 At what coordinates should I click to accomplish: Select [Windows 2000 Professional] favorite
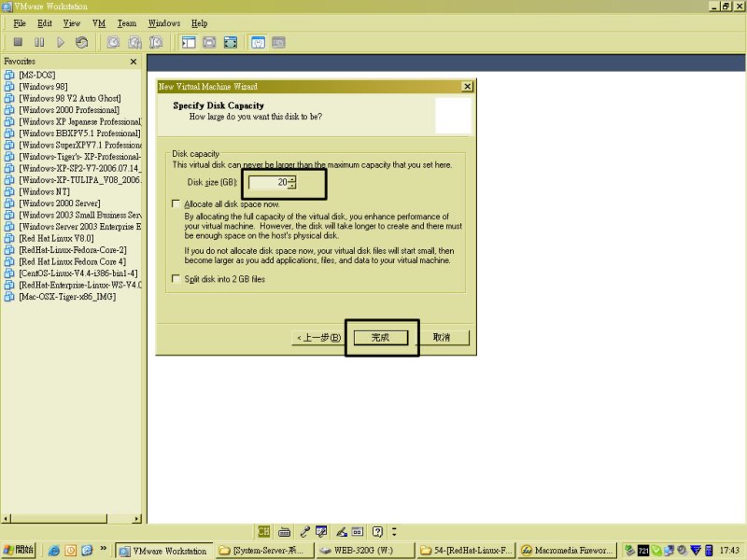click(69, 109)
